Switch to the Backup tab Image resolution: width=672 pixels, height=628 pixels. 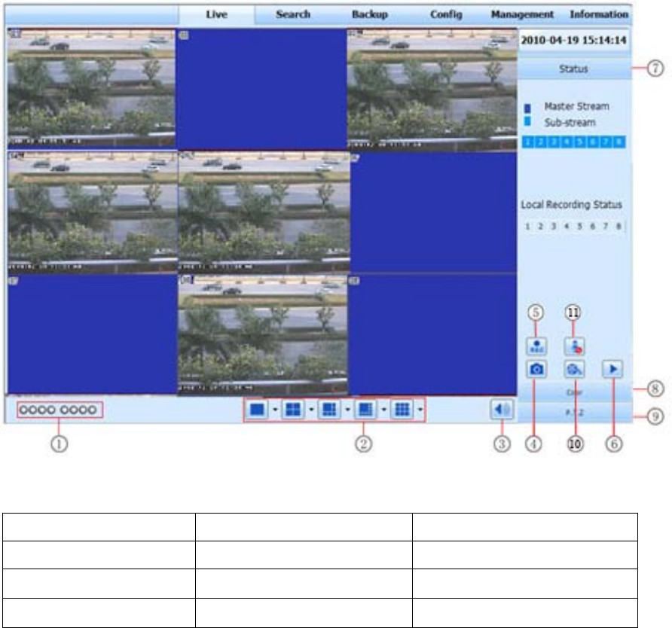pos(370,14)
